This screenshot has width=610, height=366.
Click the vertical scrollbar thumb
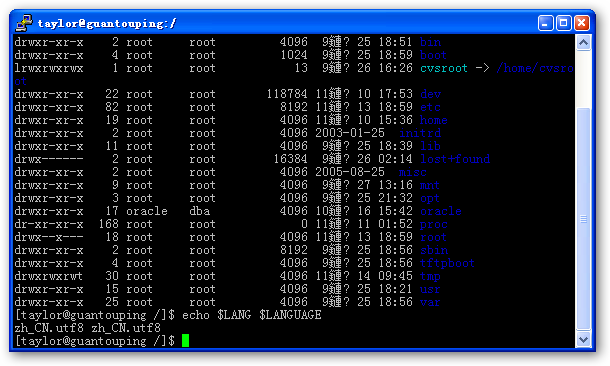coord(583,219)
